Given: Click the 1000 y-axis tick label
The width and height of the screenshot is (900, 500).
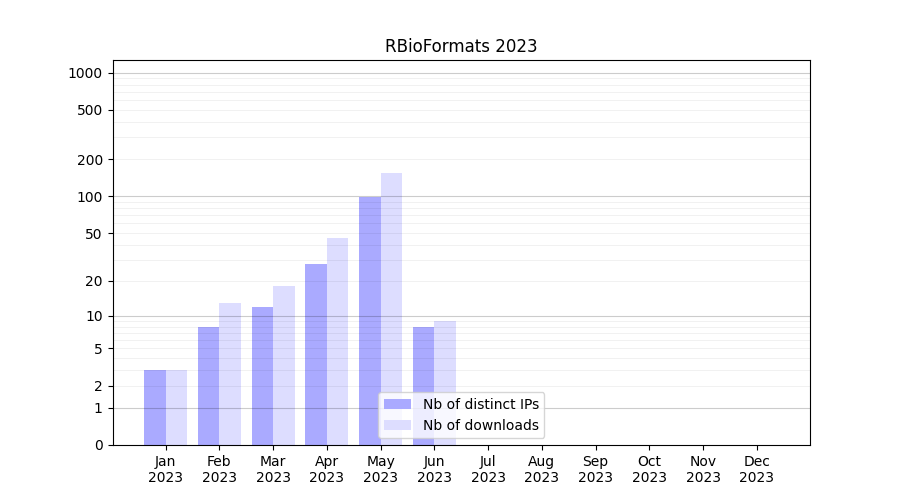Looking at the screenshot, I should point(85,73).
